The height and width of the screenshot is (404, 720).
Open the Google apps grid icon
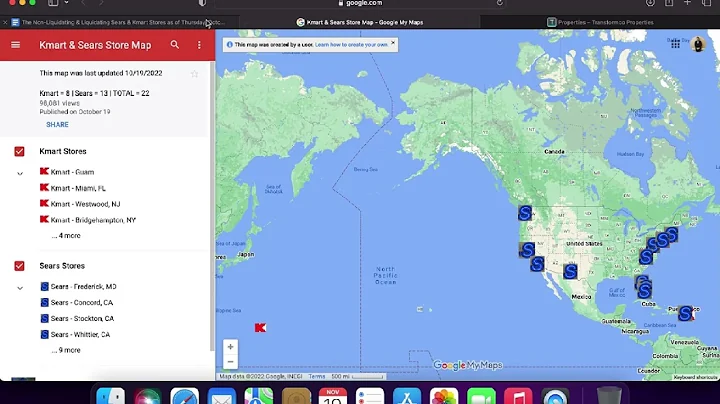675,44
